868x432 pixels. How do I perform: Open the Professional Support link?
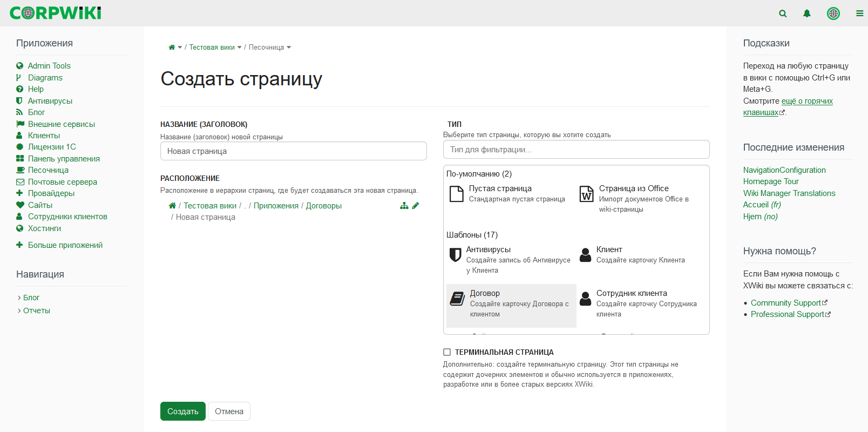coord(788,314)
